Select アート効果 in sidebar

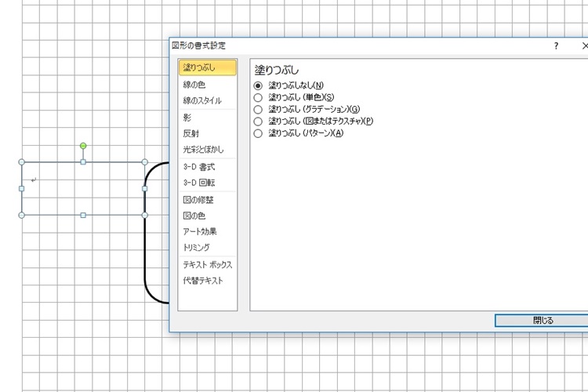click(x=200, y=231)
